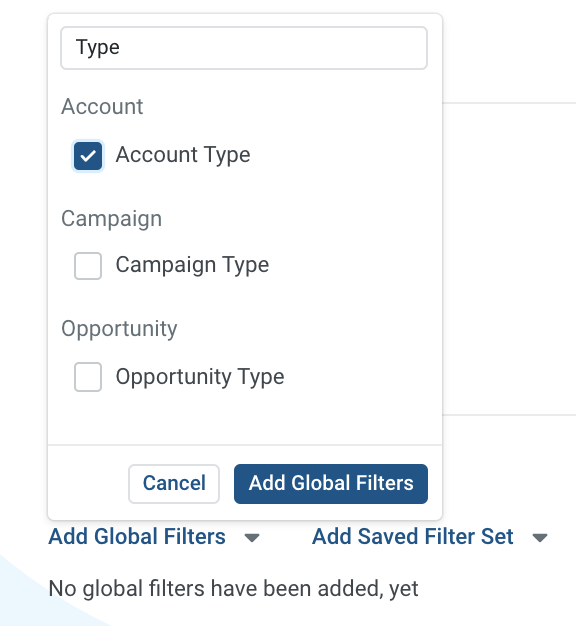Click the Add Saved Filter Set link text

[x=413, y=536]
